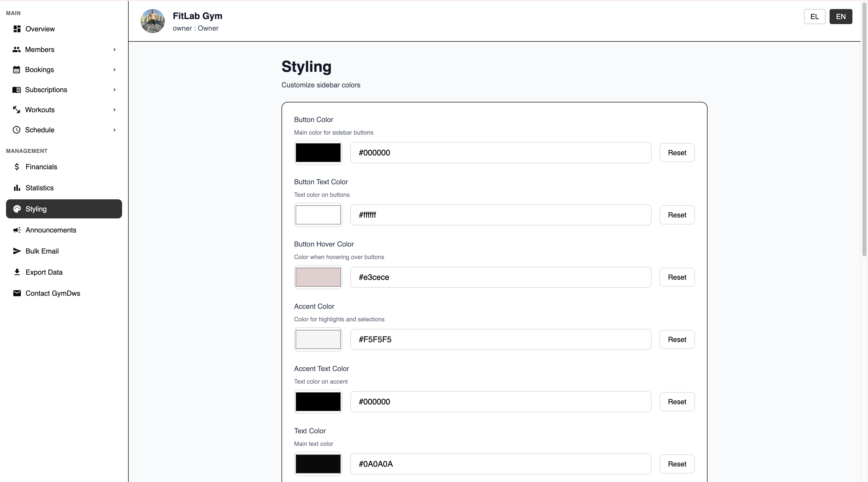
Task: Click the Workouts dumbbell icon
Action: coord(17,110)
